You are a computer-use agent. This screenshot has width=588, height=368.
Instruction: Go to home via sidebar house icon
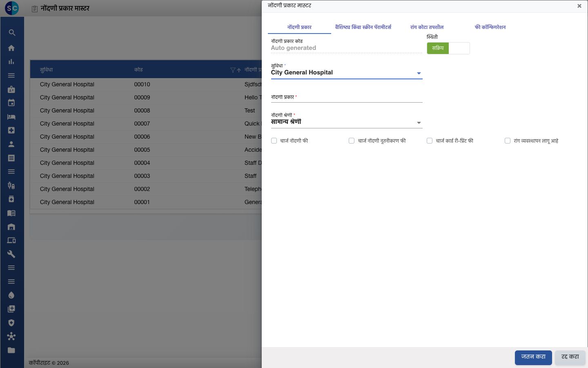[x=11, y=48]
